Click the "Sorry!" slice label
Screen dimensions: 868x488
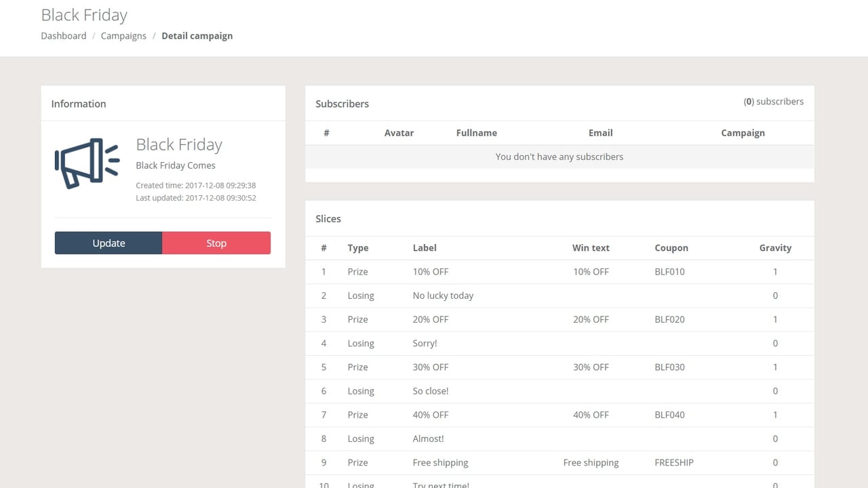[425, 344]
